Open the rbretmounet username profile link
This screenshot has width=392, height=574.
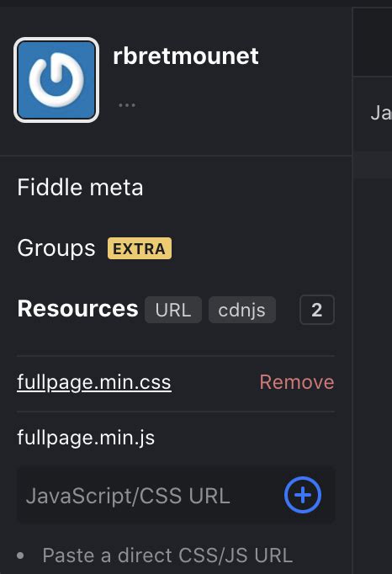(x=186, y=56)
